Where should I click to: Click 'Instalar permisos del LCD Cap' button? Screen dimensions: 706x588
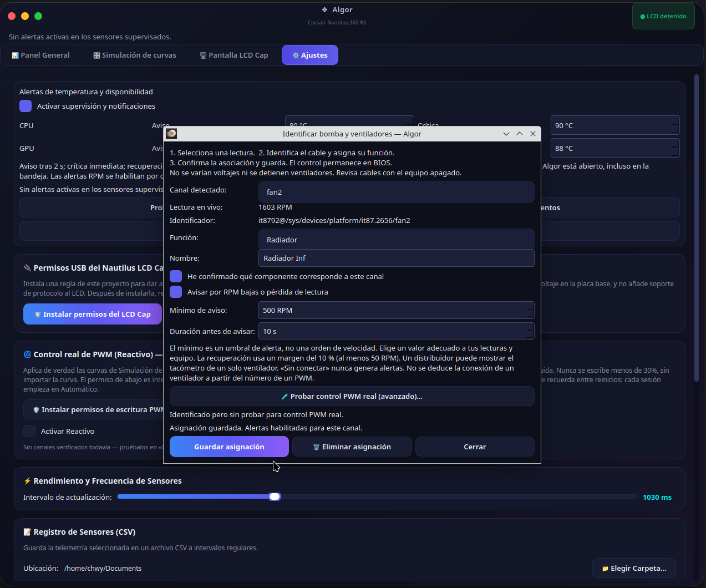(93, 314)
